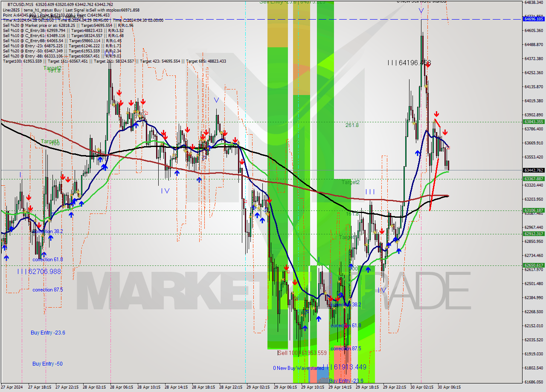The width and height of the screenshot is (546, 392).
Task: Click the '27 Apr 2024' time axis label
Action: point(12,387)
